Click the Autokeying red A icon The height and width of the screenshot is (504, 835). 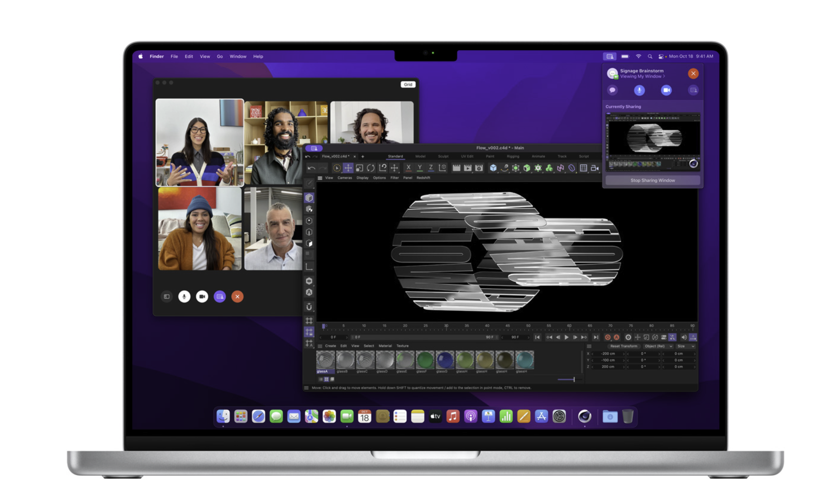[616, 337]
